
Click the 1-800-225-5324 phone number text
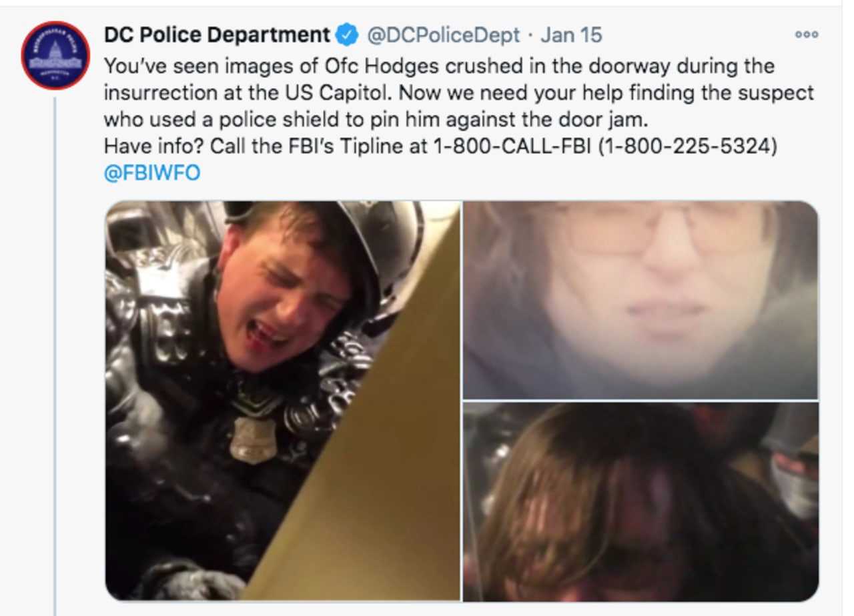(x=688, y=146)
